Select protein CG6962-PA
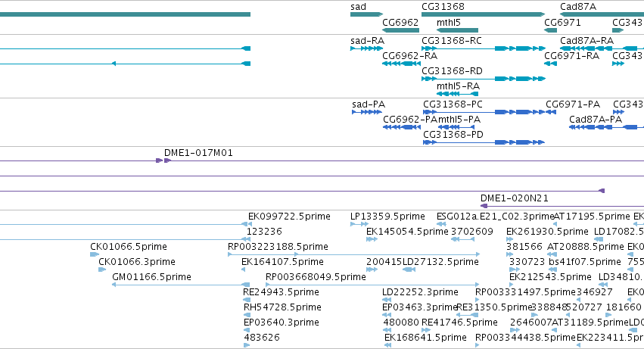The height and width of the screenshot is (349, 644). tap(410, 120)
